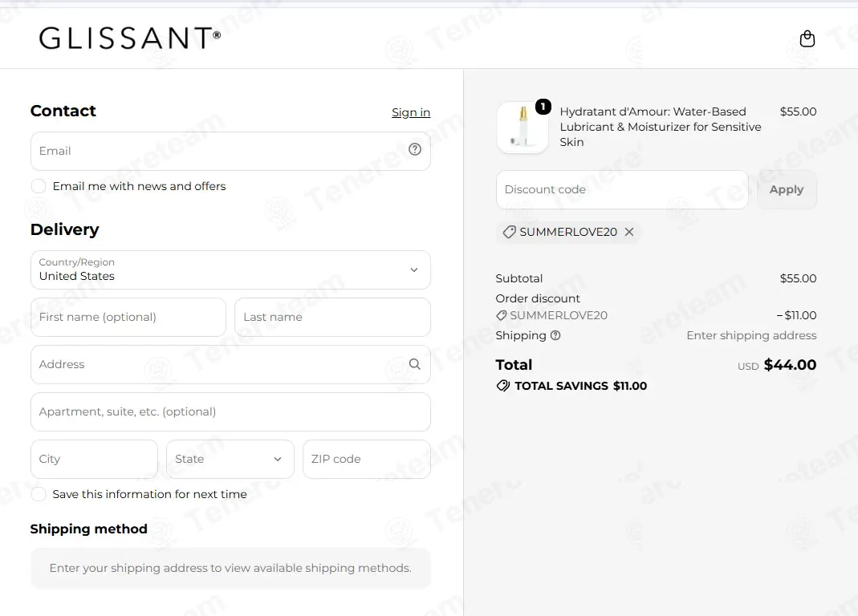Viewport: 858px width, 616px height.
Task: Click the Enter shipping address text in summary
Action: 751,335
